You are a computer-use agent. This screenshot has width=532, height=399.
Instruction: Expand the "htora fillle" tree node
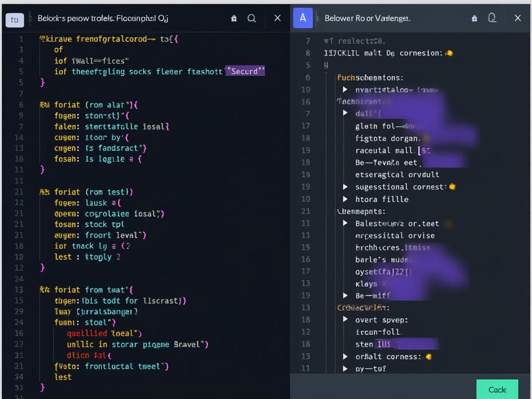[345, 199]
